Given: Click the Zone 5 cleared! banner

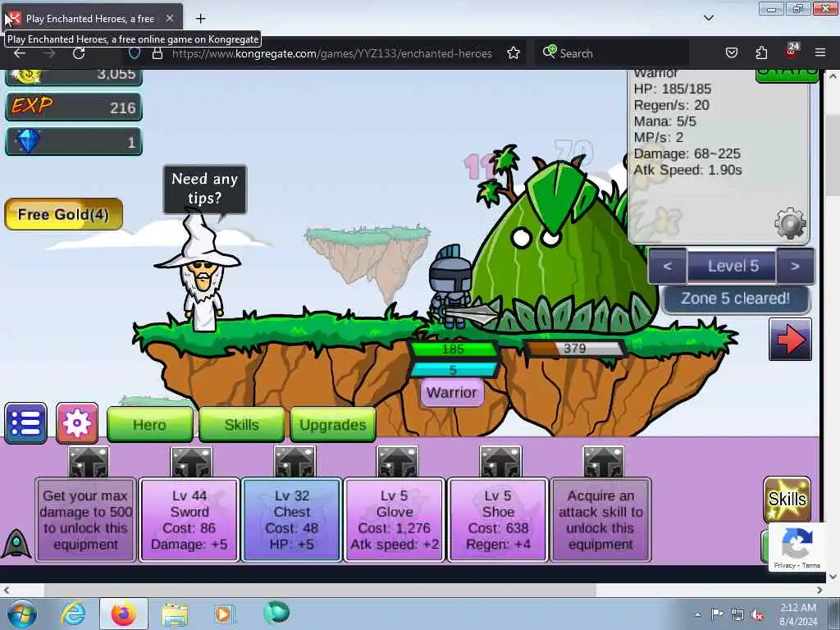Looking at the screenshot, I should [x=736, y=299].
